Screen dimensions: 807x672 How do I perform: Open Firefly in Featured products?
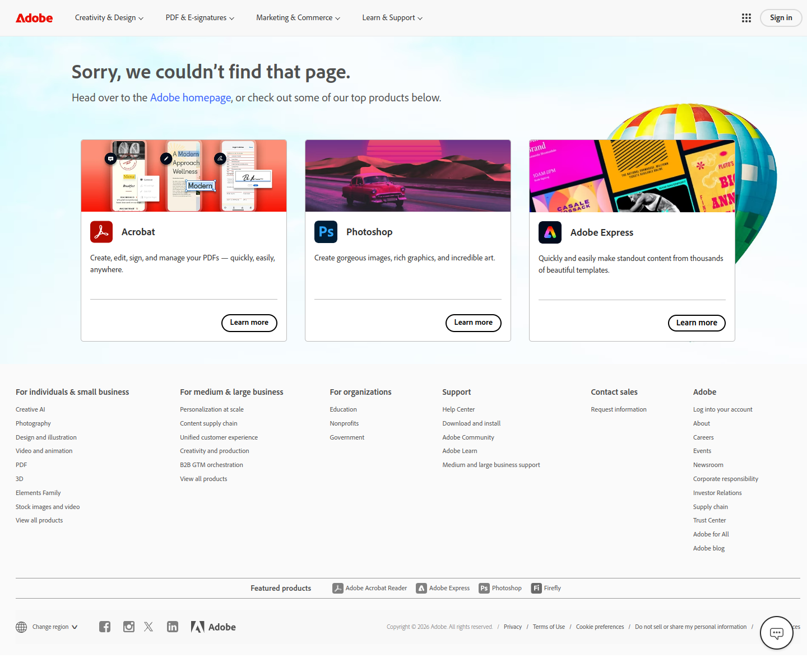click(x=546, y=588)
